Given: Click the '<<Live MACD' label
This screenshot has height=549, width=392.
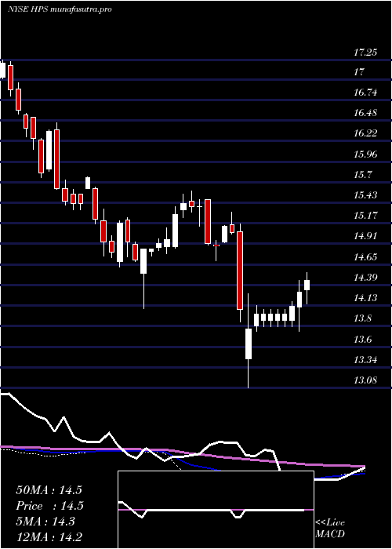Looking at the screenshot, I should click(330, 528).
